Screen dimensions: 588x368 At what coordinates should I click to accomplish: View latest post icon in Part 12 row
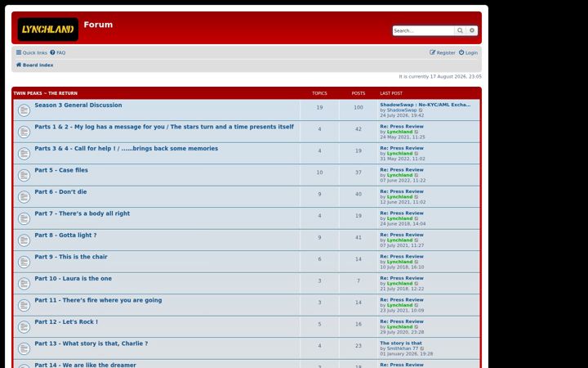416,327
